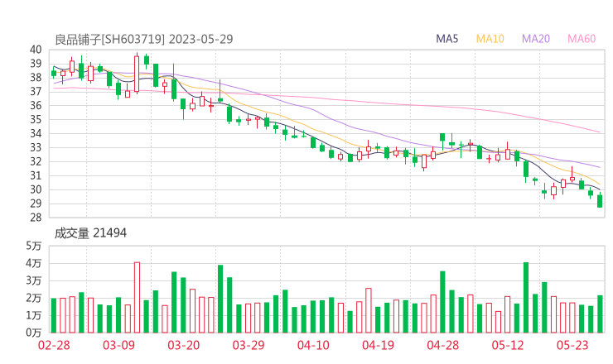
Task: Click the last green candlestick at chart end
Action: pyautogui.click(x=600, y=200)
